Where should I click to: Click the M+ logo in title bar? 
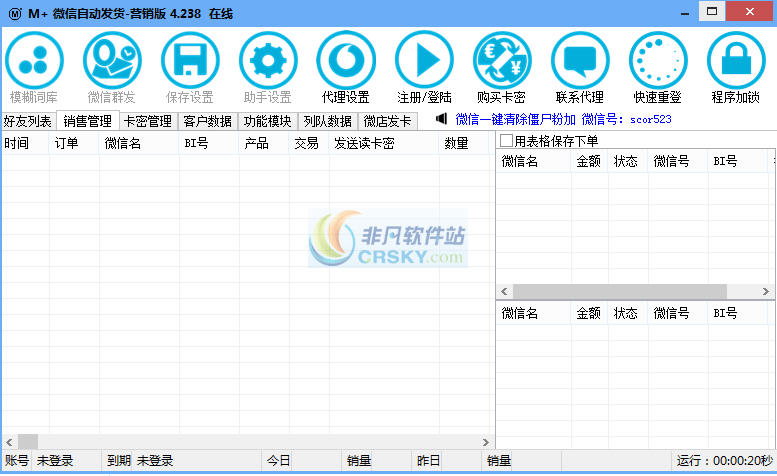[15, 14]
